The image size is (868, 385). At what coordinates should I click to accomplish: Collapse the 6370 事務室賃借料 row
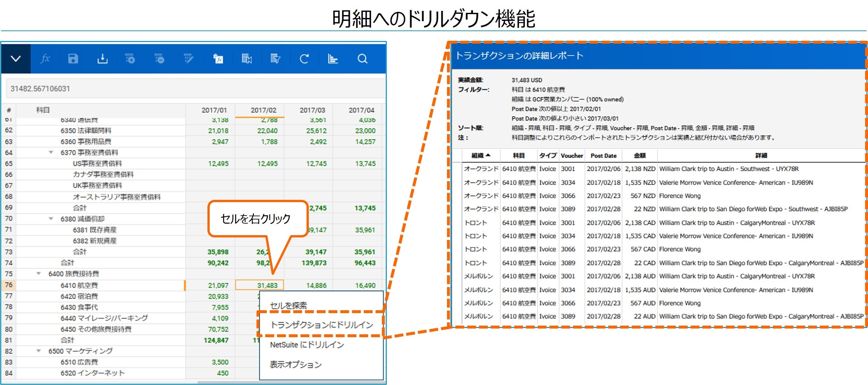point(51,152)
